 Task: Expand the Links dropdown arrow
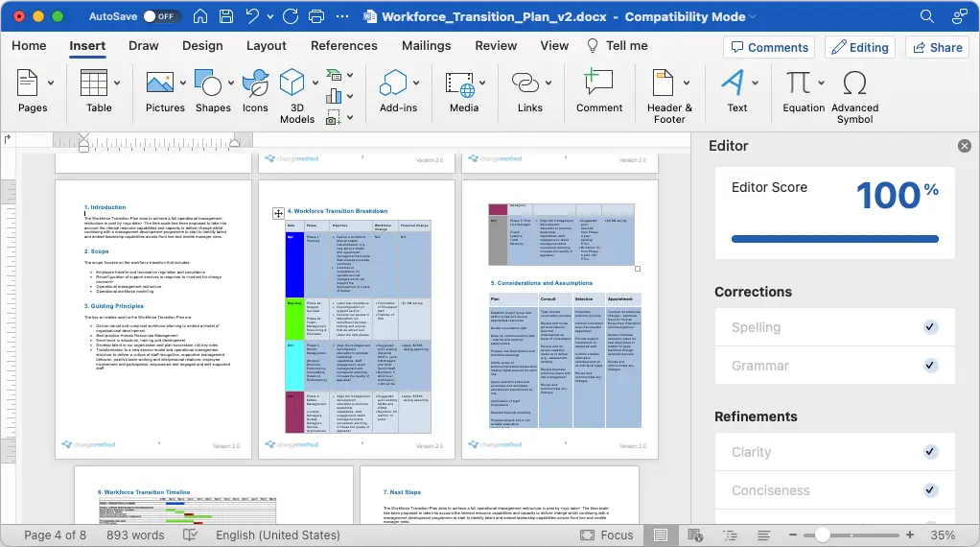[x=548, y=83]
